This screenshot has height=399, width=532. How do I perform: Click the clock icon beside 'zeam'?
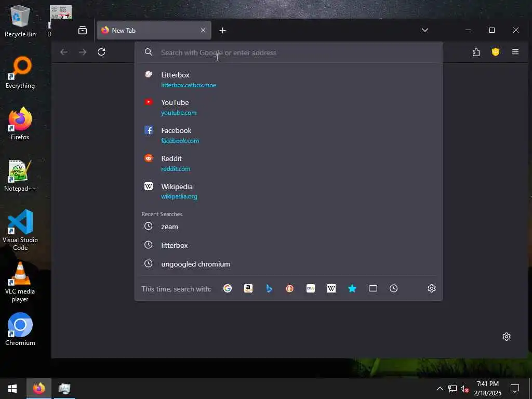tap(148, 227)
